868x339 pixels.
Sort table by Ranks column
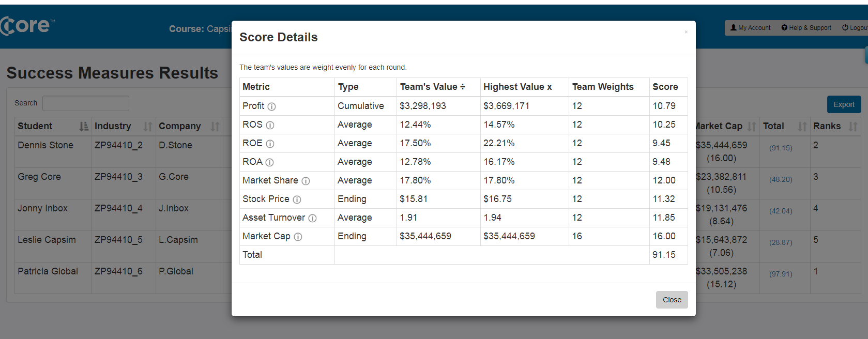(x=853, y=126)
